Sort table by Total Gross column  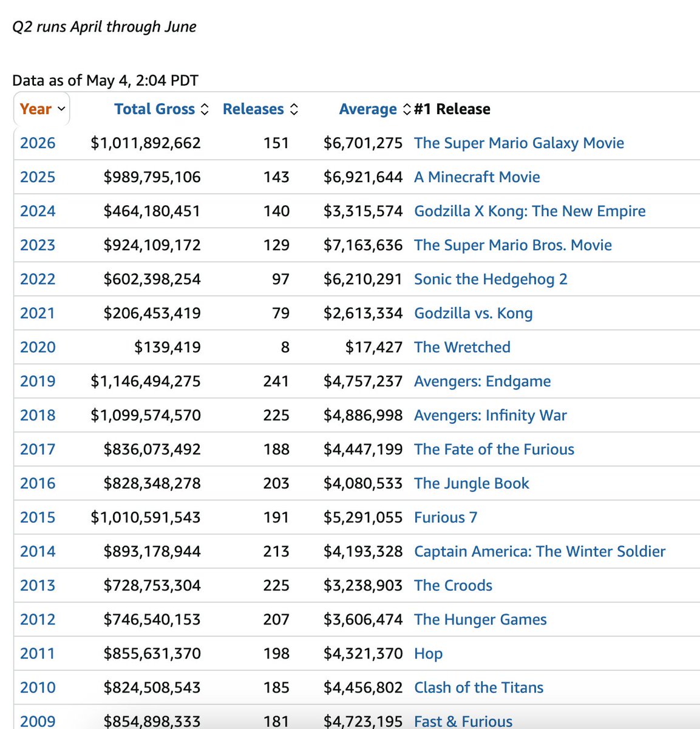pyautogui.click(x=161, y=109)
